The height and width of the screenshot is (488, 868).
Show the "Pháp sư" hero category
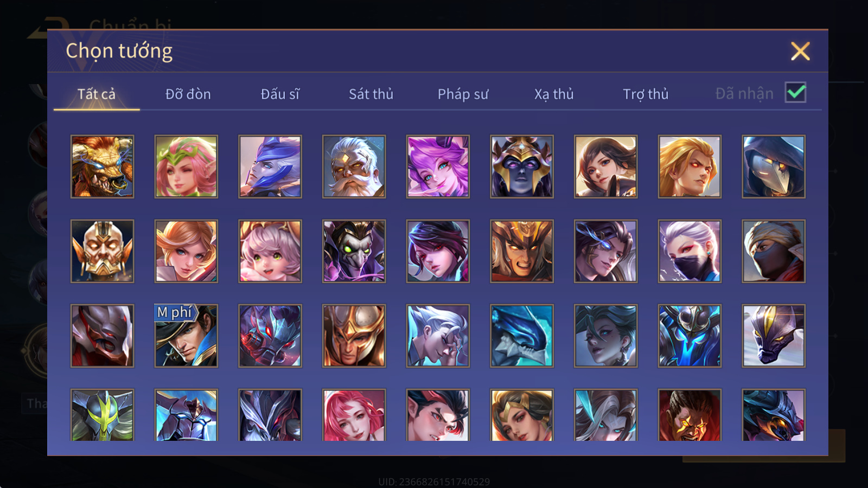click(463, 94)
